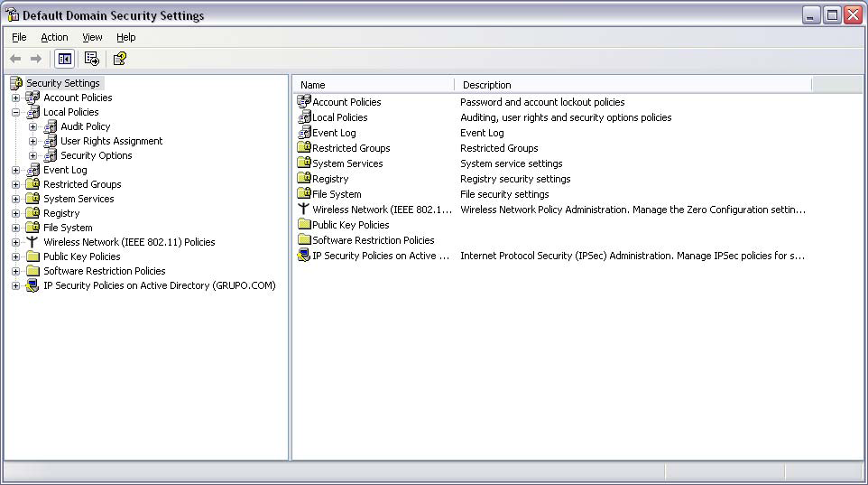This screenshot has height=485, width=868.
Task: Select Registry row in list pane
Action: point(554,179)
